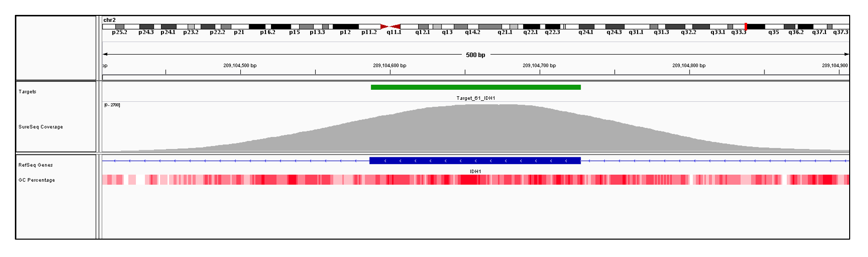Click cytoband p15 label
Screen dimensions: 868x257
(294, 32)
